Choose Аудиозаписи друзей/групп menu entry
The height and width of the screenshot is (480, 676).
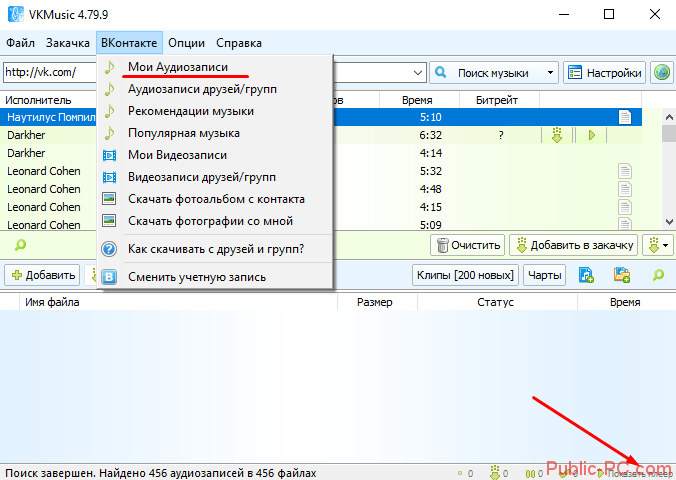[x=215, y=89]
